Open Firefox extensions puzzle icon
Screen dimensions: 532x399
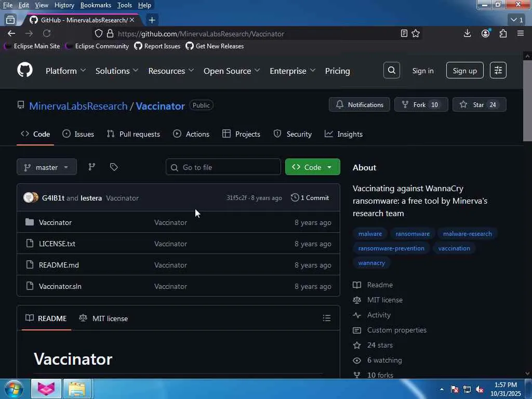pyautogui.click(x=503, y=33)
